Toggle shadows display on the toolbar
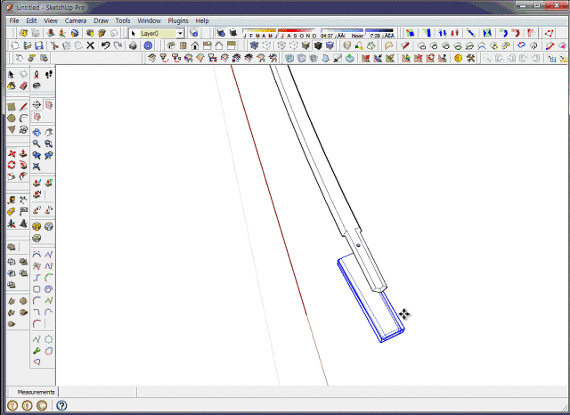This screenshot has height=415, width=570. (x=220, y=33)
